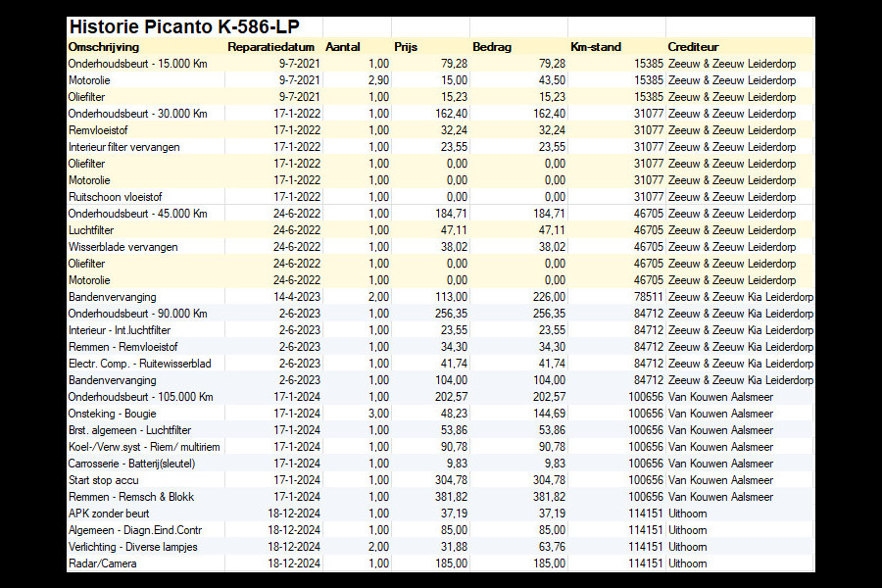The width and height of the screenshot is (882, 588).
Task: Select the Luchtfilter cell dated 24-6-2022
Action: pyautogui.click(x=91, y=230)
